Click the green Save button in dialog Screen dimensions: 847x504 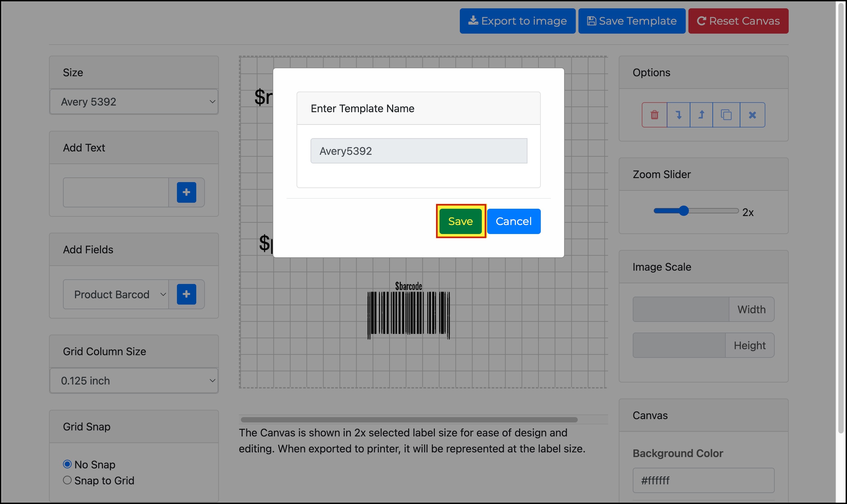(x=460, y=221)
